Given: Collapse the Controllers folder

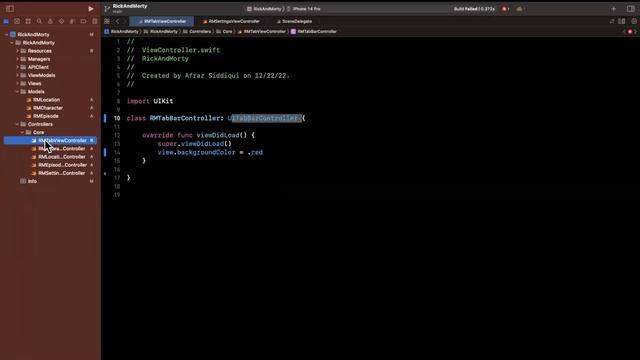Looking at the screenshot, I should (x=17, y=124).
